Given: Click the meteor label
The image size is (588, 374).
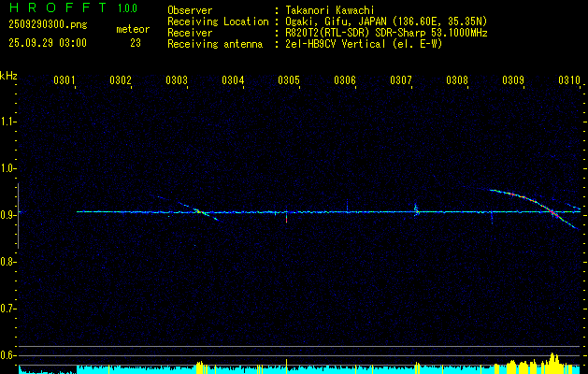Looking at the screenshot, I should (x=133, y=29).
